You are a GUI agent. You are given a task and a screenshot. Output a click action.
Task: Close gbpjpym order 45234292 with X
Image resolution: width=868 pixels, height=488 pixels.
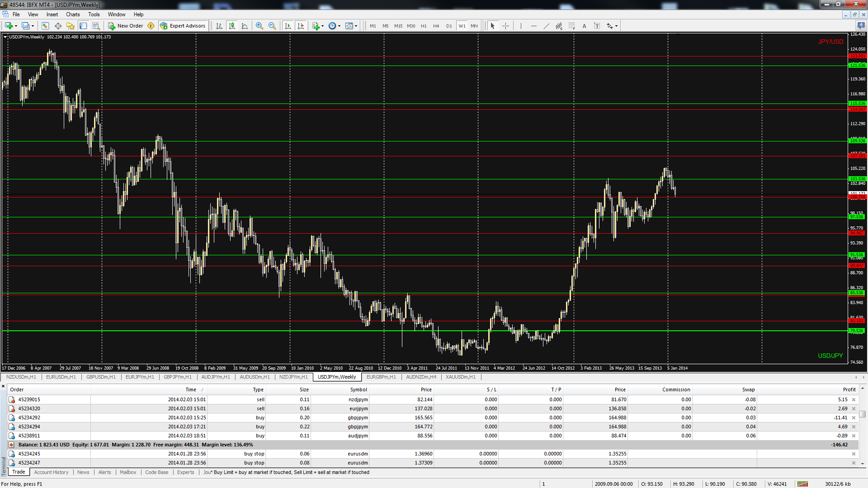[x=854, y=418]
